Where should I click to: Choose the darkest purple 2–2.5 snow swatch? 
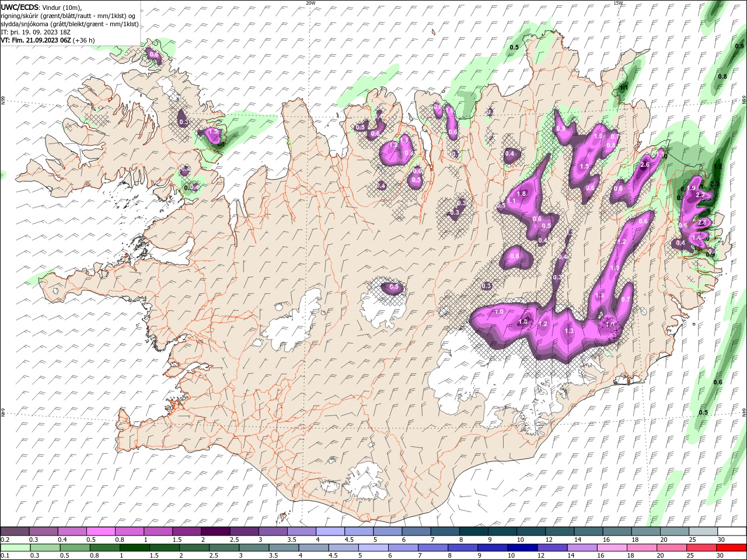[216, 531]
